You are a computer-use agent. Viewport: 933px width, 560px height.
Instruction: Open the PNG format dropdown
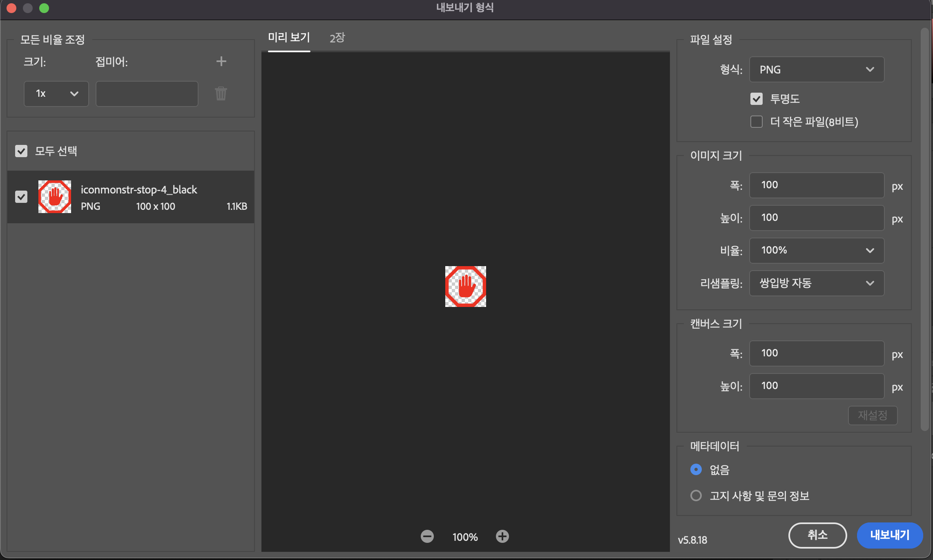coord(817,69)
